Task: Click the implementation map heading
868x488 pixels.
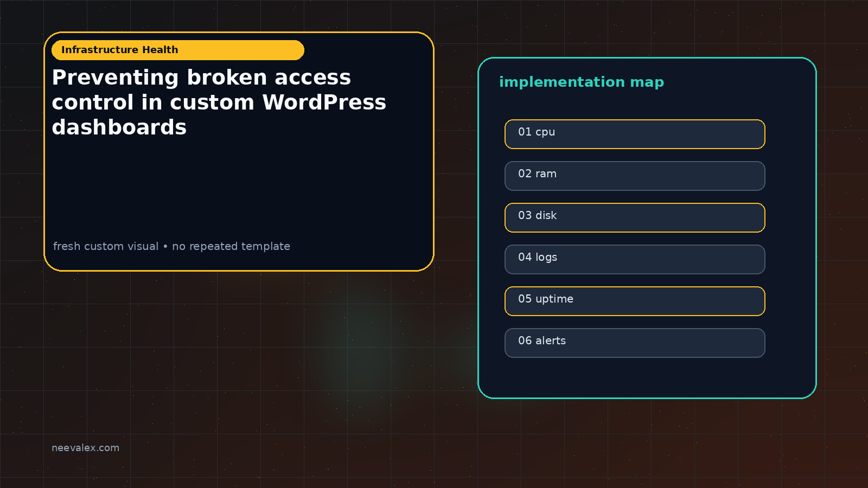Action: [582, 82]
